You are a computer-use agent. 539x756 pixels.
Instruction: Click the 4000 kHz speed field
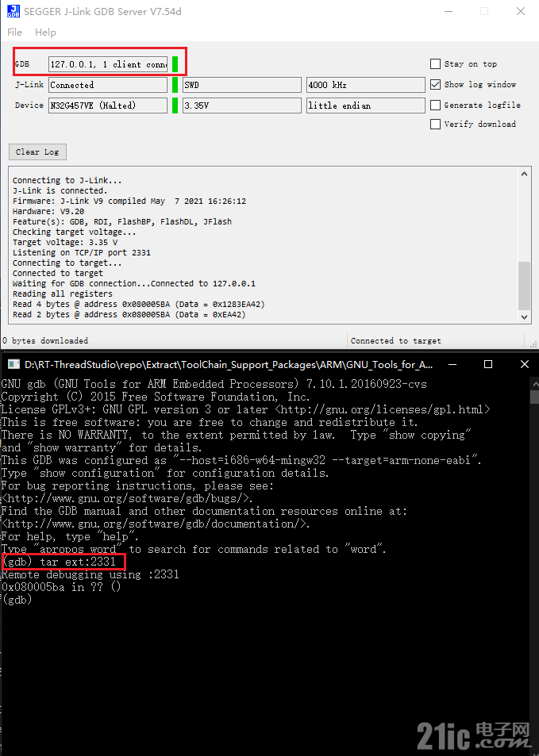pyautogui.click(x=366, y=85)
